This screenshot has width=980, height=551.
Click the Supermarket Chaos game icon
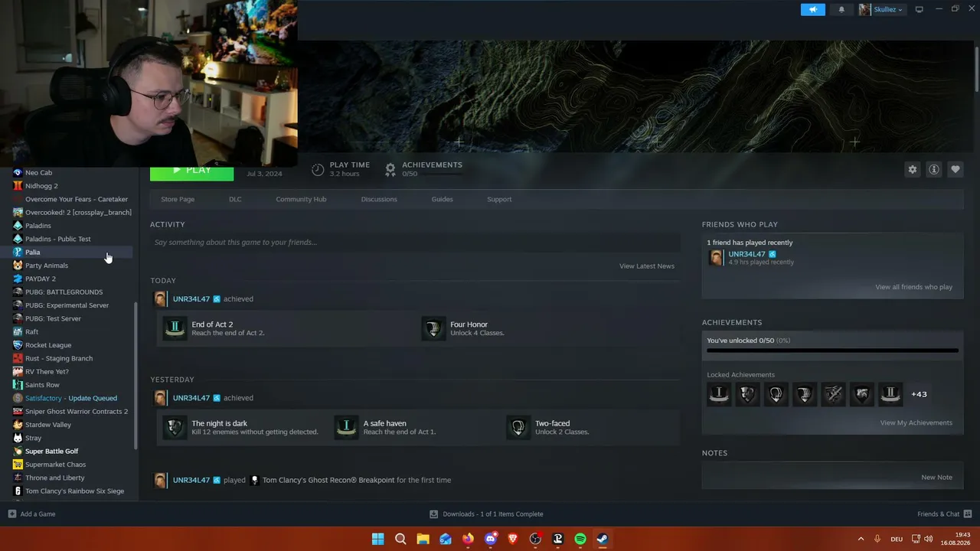[x=18, y=465]
